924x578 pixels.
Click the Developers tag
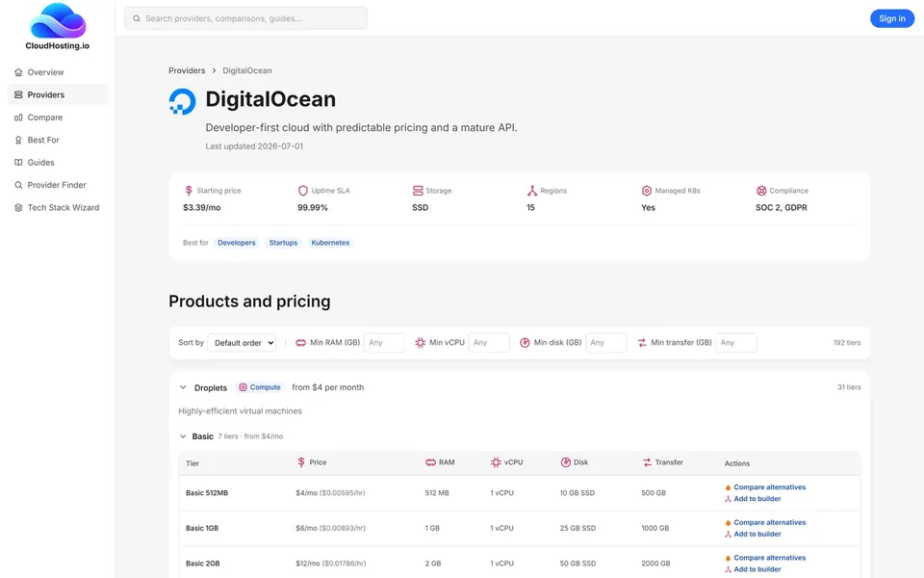click(237, 243)
